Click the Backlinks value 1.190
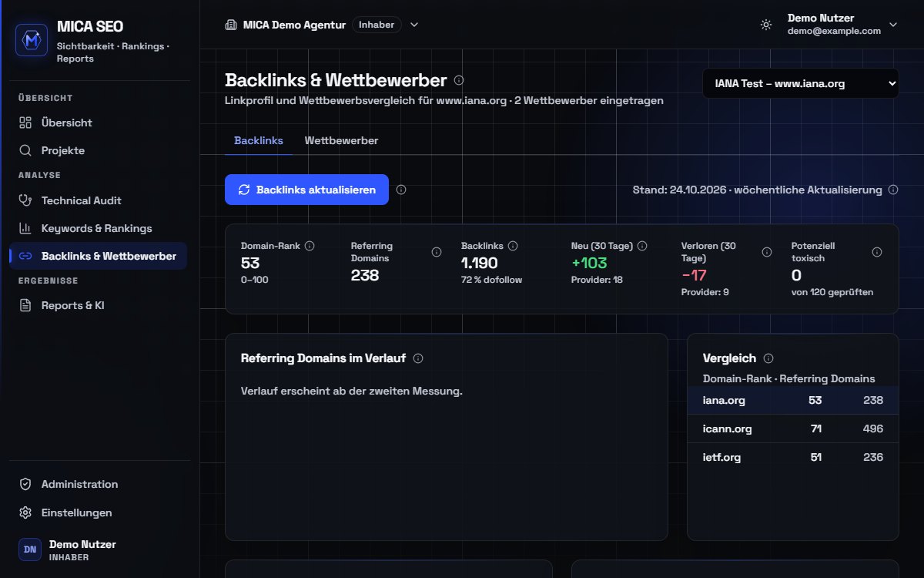 (480, 263)
